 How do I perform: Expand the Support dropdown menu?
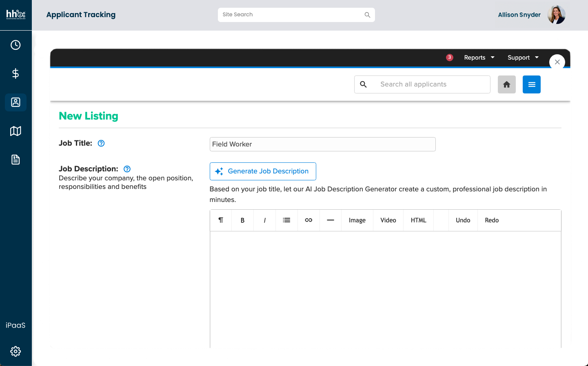(x=523, y=58)
